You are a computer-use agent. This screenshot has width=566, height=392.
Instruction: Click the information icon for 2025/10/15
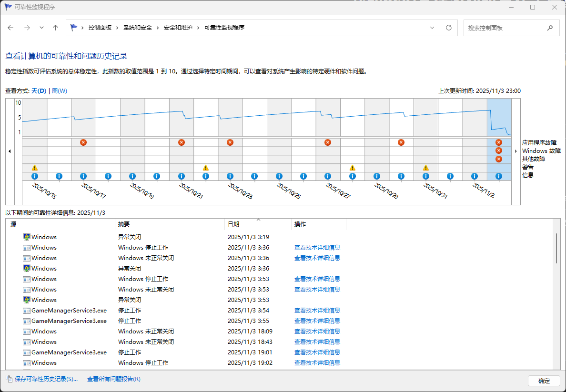tap(35, 176)
